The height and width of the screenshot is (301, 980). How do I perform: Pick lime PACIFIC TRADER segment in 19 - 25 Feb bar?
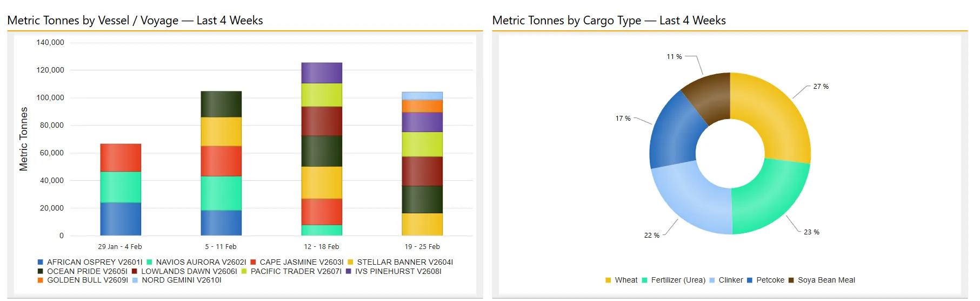coord(422,145)
